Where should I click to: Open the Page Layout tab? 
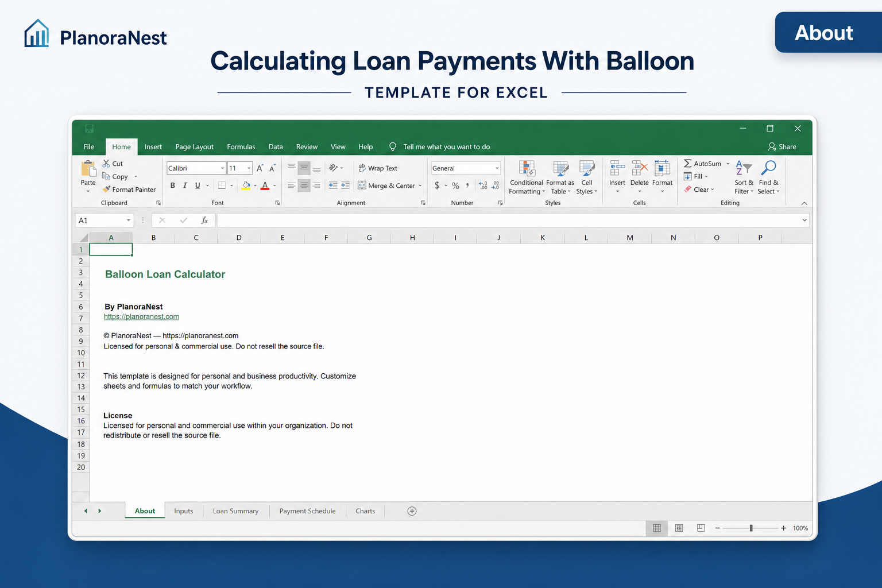[194, 147]
